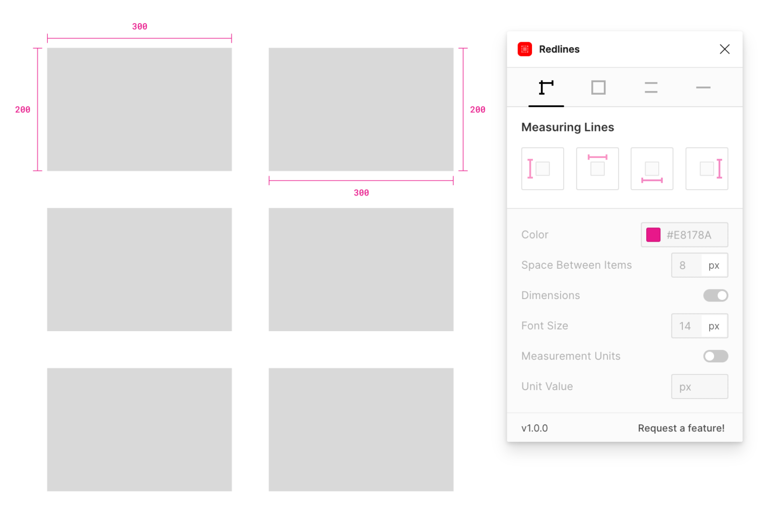The width and height of the screenshot is (773, 532).
Task: Click the 300 dimension label above the rectangle
Action: [x=139, y=26]
